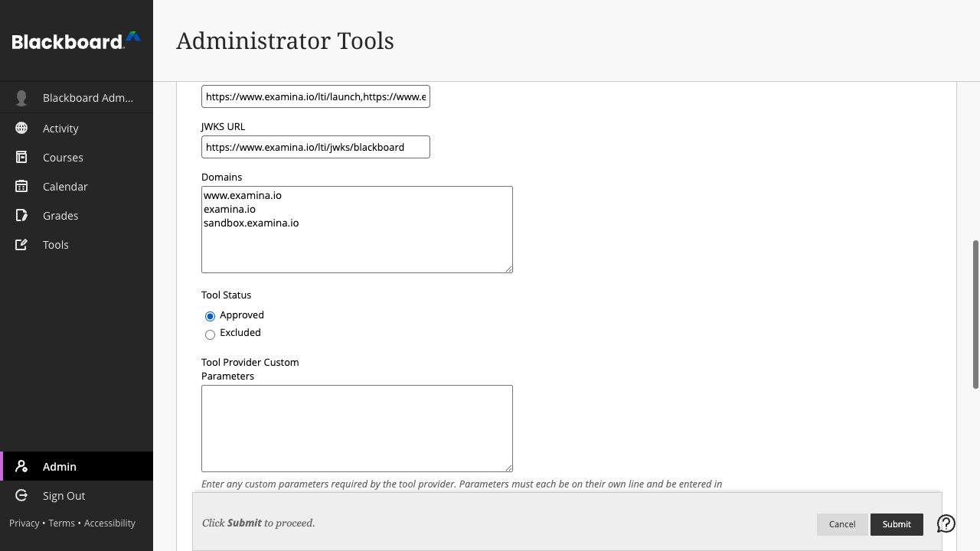The height and width of the screenshot is (551, 980).
Task: Click inside the Domains text area
Action: pyautogui.click(x=357, y=230)
